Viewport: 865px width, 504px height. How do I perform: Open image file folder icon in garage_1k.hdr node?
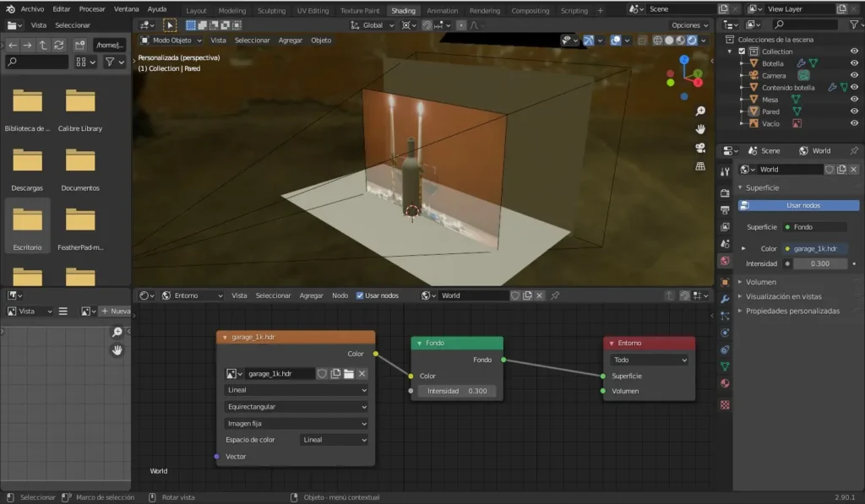tap(349, 374)
